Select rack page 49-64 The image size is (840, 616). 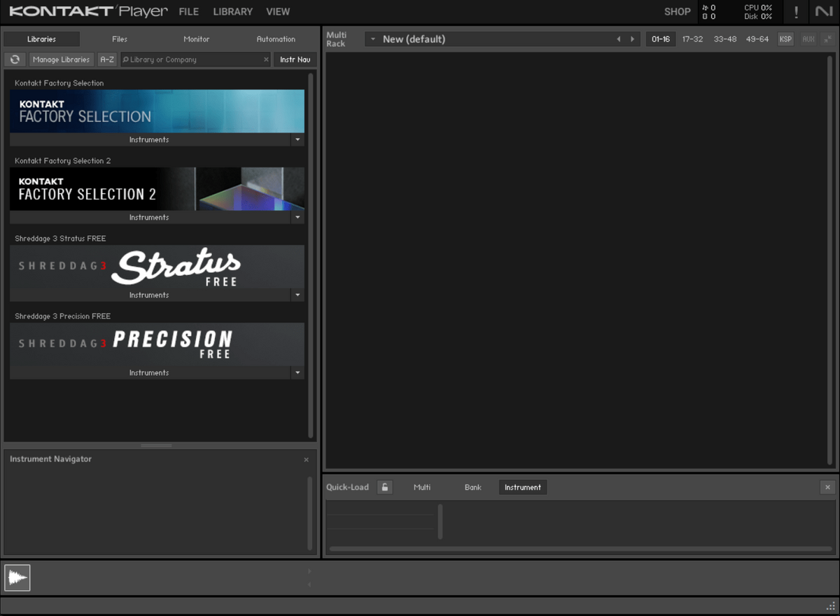point(757,39)
